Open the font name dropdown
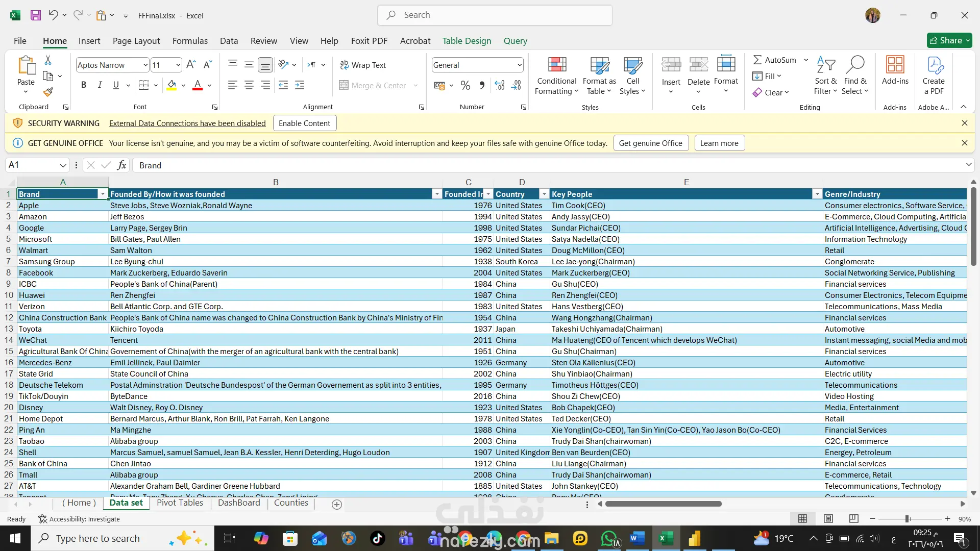 point(145,65)
